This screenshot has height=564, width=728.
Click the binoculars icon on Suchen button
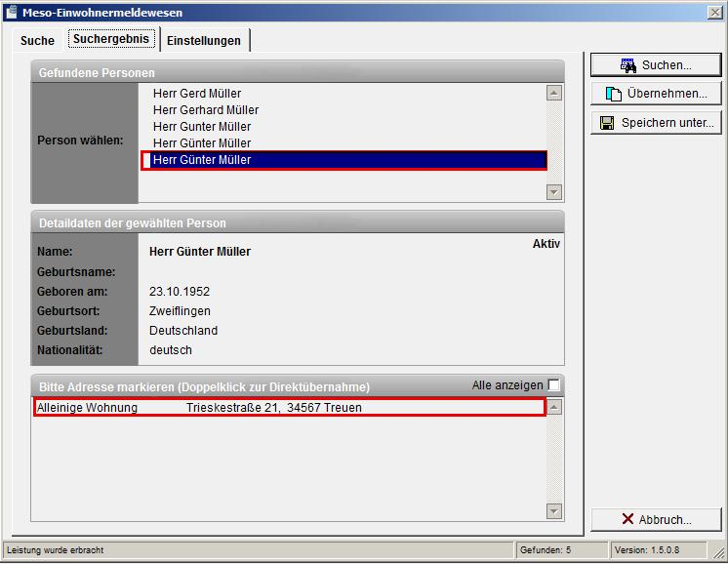627,65
